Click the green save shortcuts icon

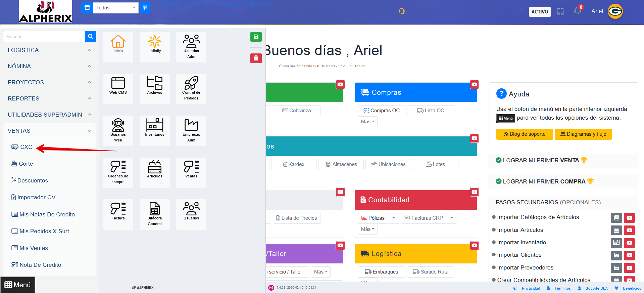[256, 37]
